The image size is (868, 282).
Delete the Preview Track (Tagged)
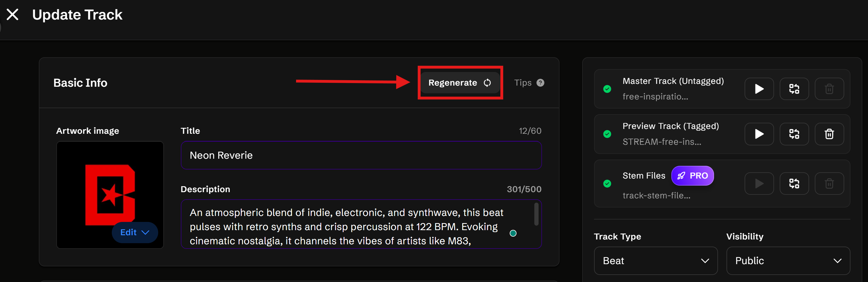click(x=829, y=134)
